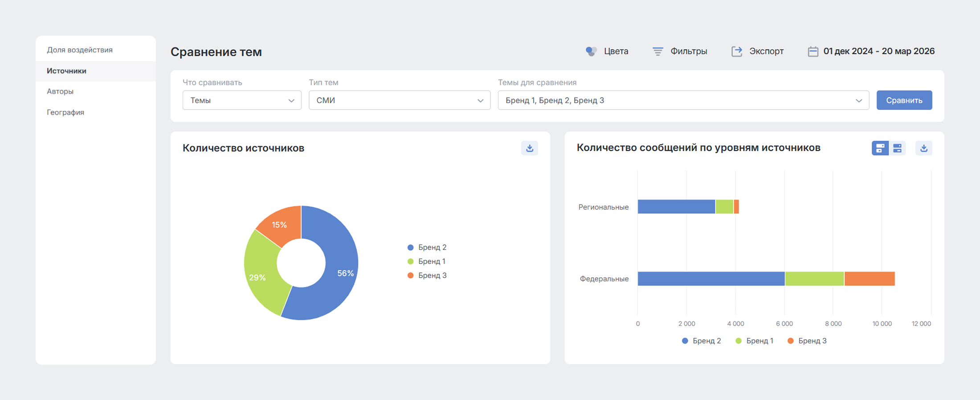Toggle Бренд 3 in bar chart legend
Image resolution: width=980 pixels, height=400 pixels.
[807, 341]
